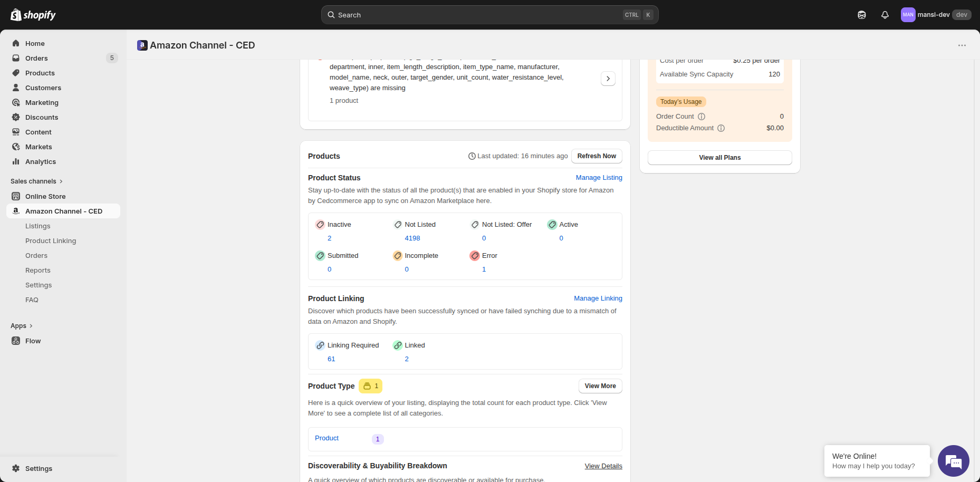The image size is (980, 482).
Task: Click the Shopify logo
Action: coord(33,15)
